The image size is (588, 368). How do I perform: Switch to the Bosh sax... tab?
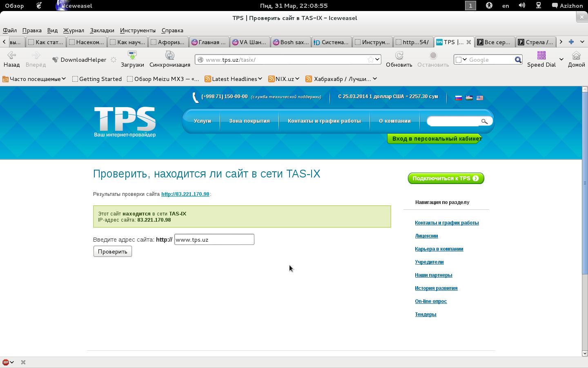(x=291, y=42)
